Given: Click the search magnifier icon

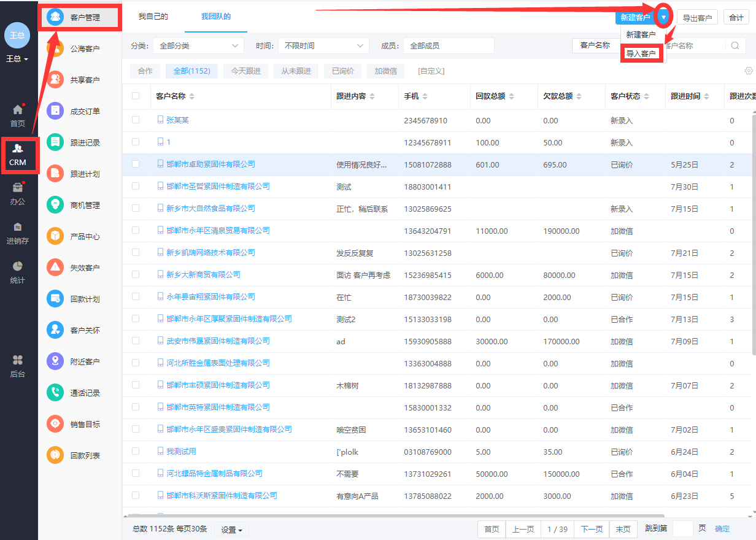Looking at the screenshot, I should [x=735, y=45].
